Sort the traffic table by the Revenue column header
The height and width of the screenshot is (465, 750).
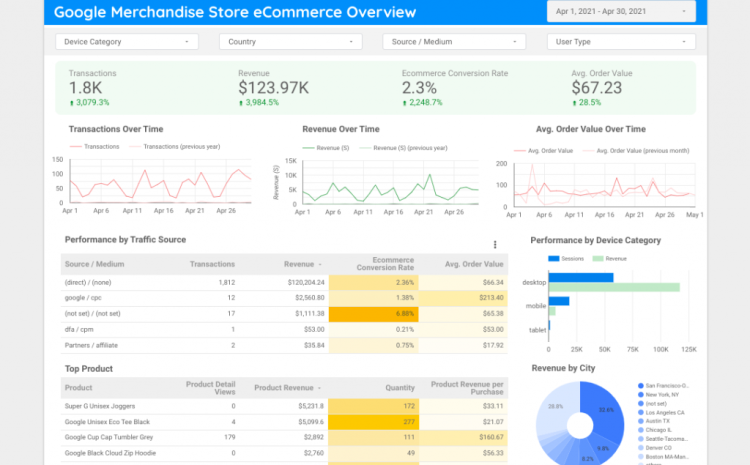pyautogui.click(x=301, y=264)
